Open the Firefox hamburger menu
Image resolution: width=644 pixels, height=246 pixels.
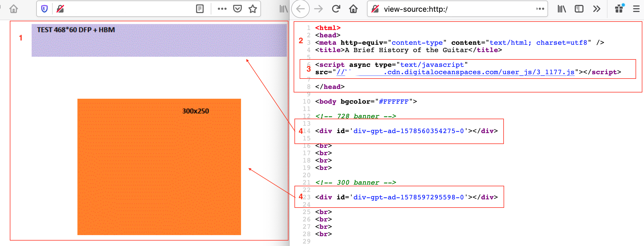tap(636, 9)
